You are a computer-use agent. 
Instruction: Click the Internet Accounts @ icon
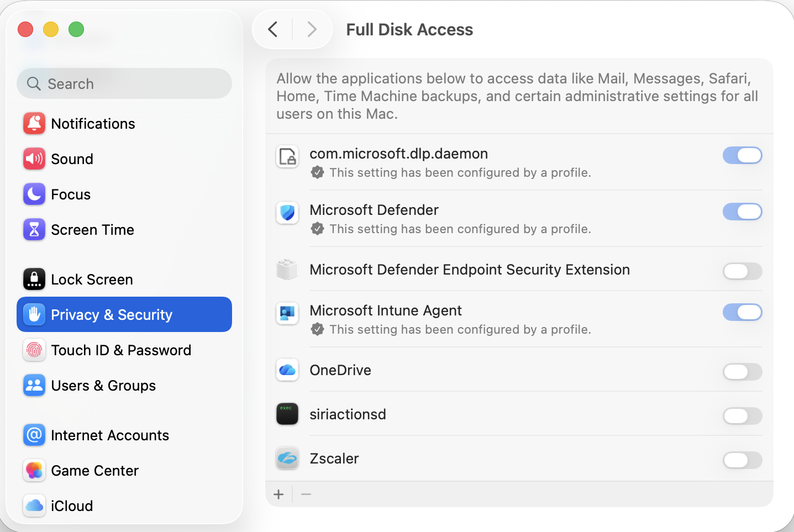tap(34, 435)
